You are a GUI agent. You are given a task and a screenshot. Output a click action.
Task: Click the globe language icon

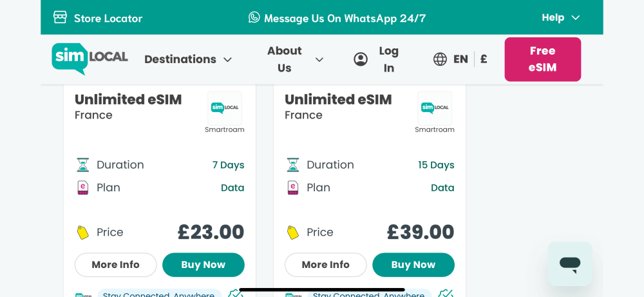[x=440, y=59]
